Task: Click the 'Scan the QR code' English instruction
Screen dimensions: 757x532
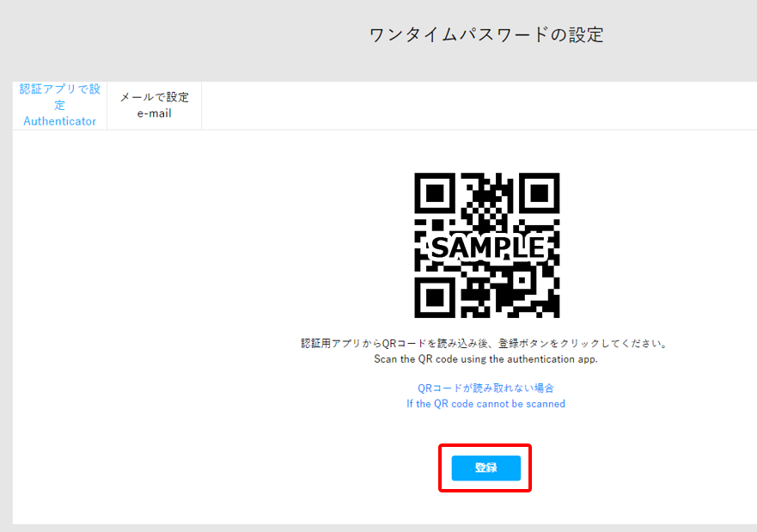Action: pos(485,359)
